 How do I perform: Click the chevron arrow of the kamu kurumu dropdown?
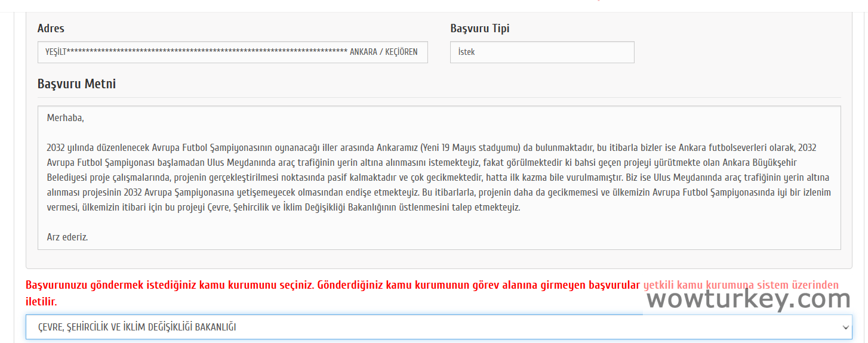pos(845,327)
